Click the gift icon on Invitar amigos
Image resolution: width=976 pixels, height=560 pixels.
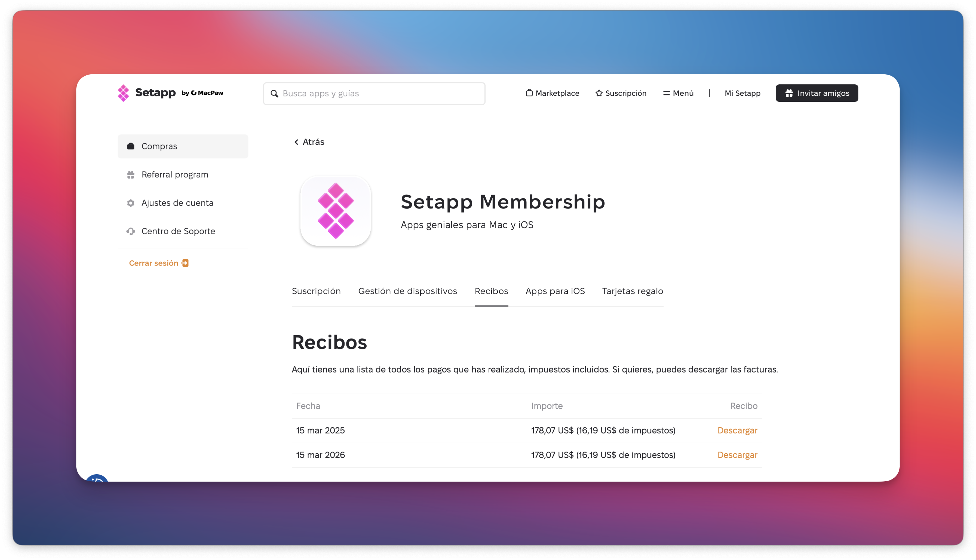789,93
